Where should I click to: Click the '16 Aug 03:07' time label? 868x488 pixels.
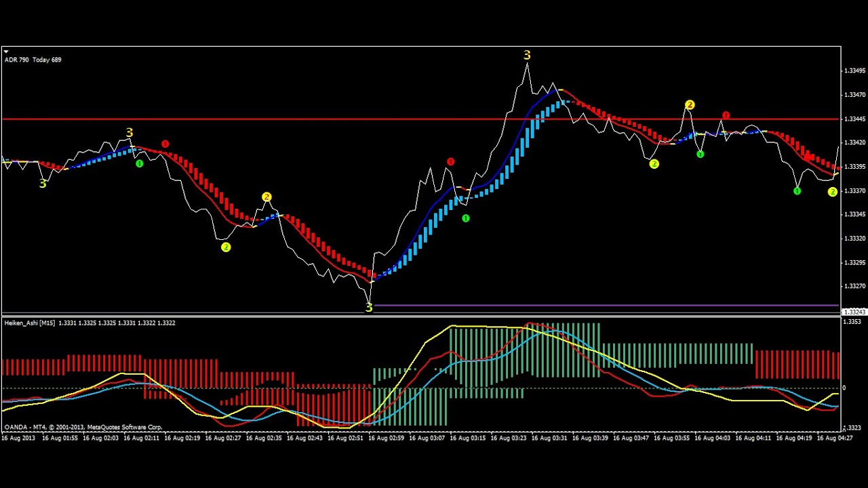click(427, 439)
